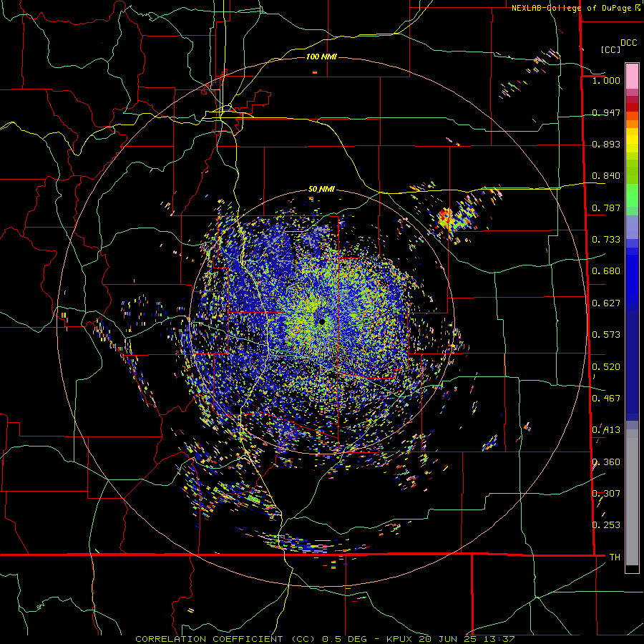Pick the pink segment of the color bar

(632, 76)
